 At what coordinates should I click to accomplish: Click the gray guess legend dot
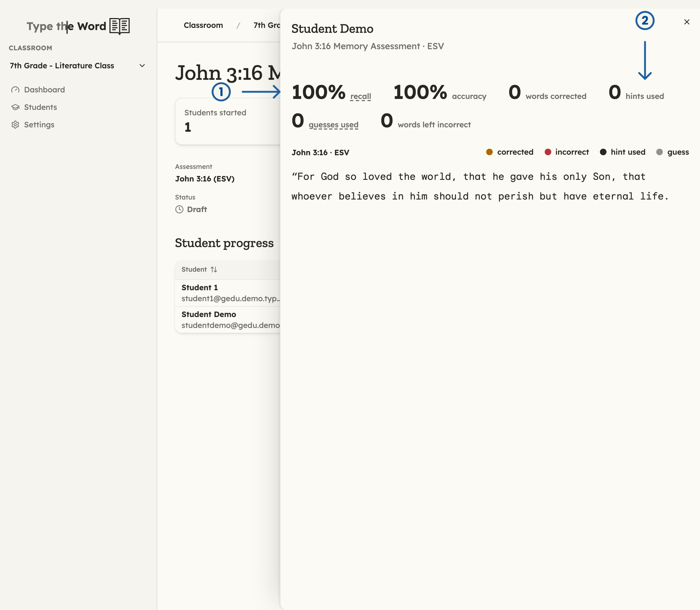coord(660,152)
